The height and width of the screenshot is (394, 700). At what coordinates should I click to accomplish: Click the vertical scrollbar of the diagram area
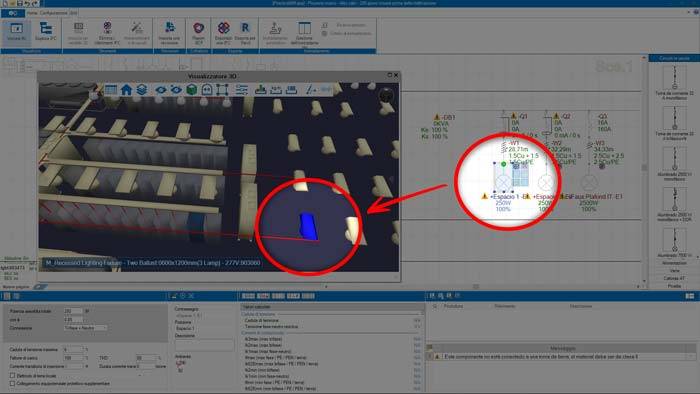click(x=644, y=170)
